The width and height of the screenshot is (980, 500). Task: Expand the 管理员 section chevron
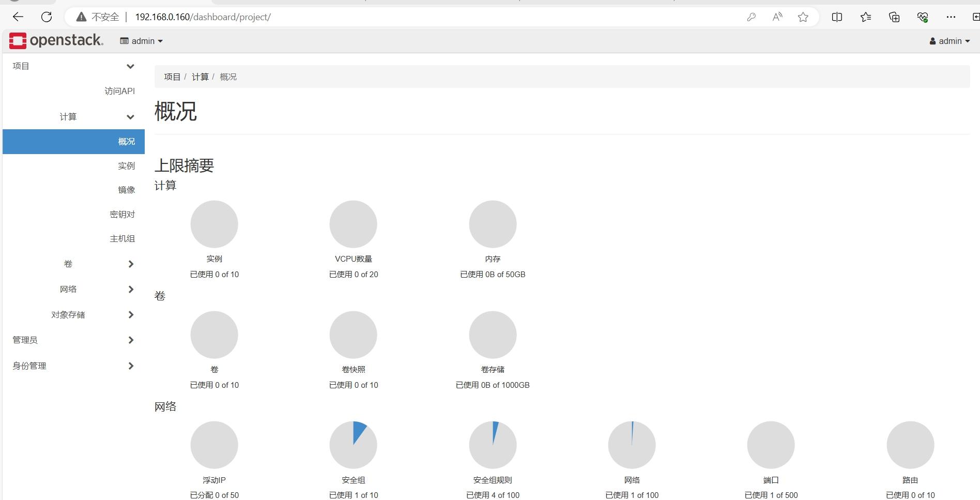(131, 340)
